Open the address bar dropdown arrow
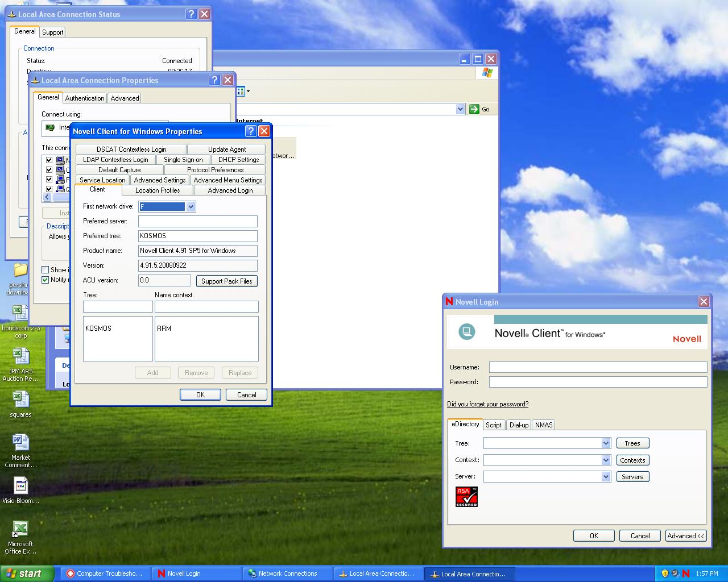This screenshot has width=728, height=582. point(460,109)
